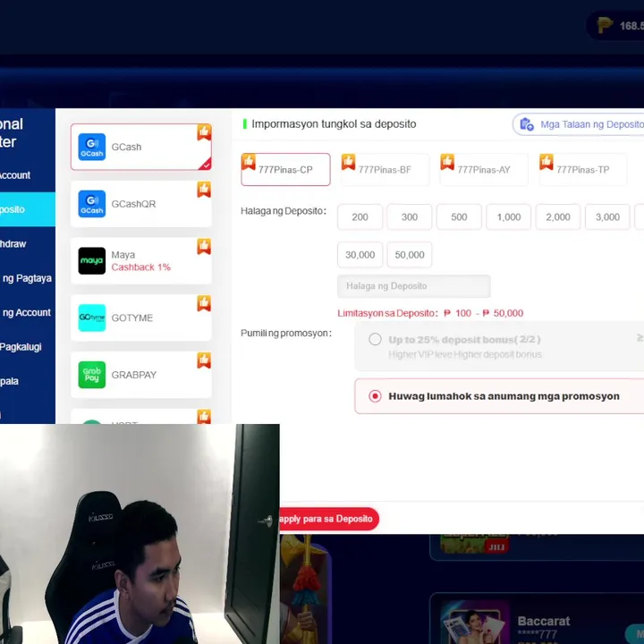Click the JILI game thumbnail
Screen dimensions: 644x644
475,544
